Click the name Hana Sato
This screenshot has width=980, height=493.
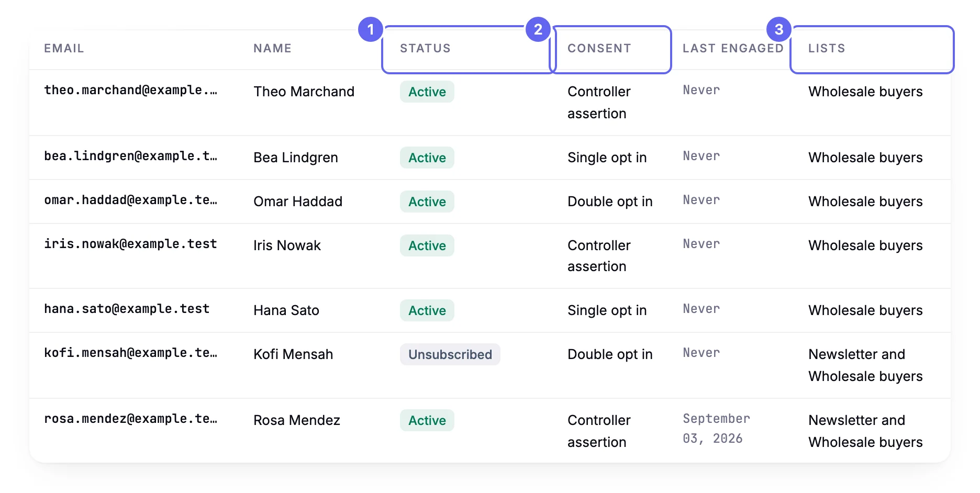(x=286, y=310)
